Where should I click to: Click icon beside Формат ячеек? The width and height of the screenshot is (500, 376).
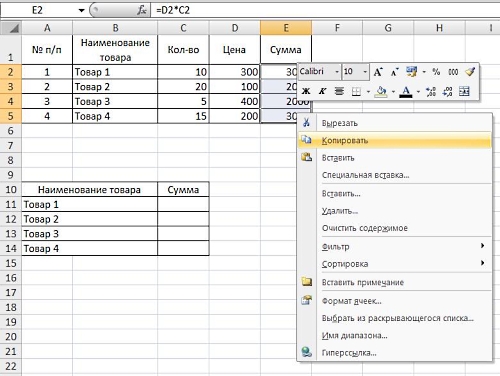click(x=306, y=300)
